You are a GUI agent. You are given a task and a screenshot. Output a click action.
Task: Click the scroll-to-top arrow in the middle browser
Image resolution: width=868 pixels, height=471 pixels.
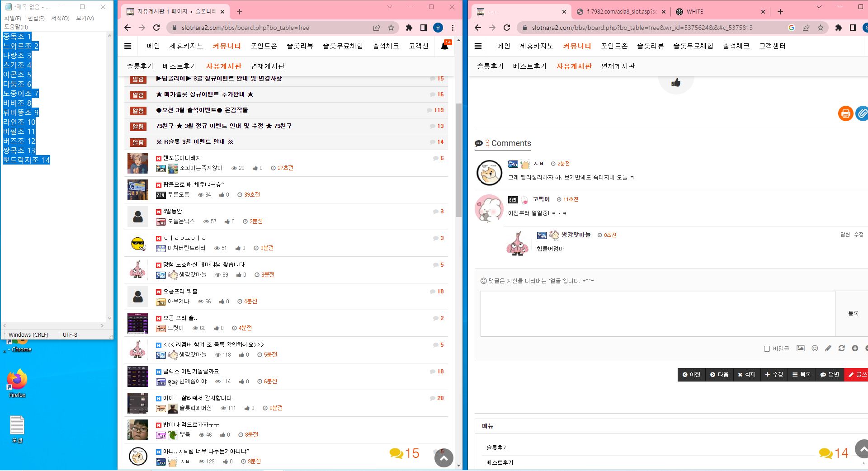pyautogui.click(x=444, y=458)
